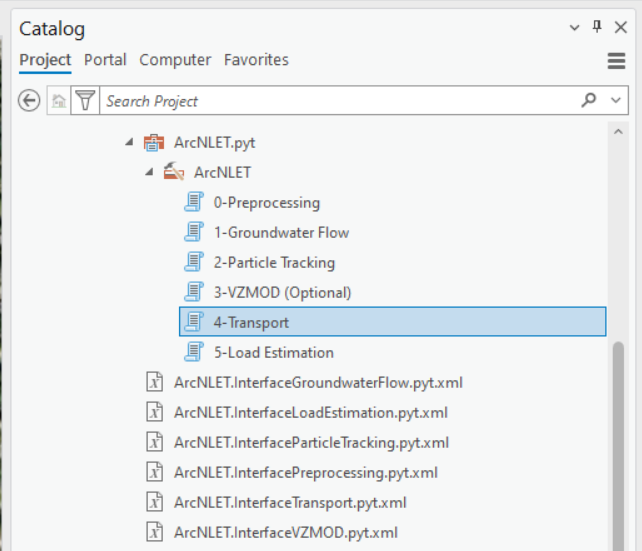This screenshot has width=642, height=551.
Task: Click the InterfaceVZMOD XML file icon
Action: 155,532
